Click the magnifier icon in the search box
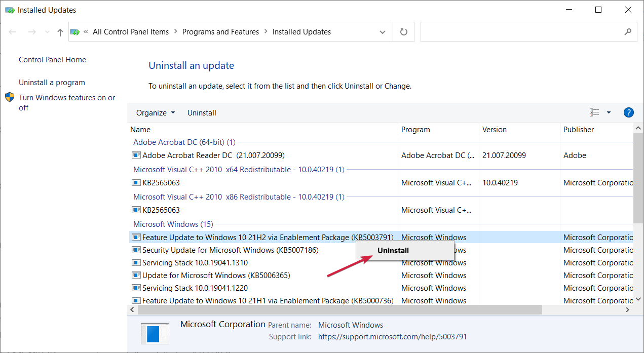The image size is (644, 353). tap(628, 31)
